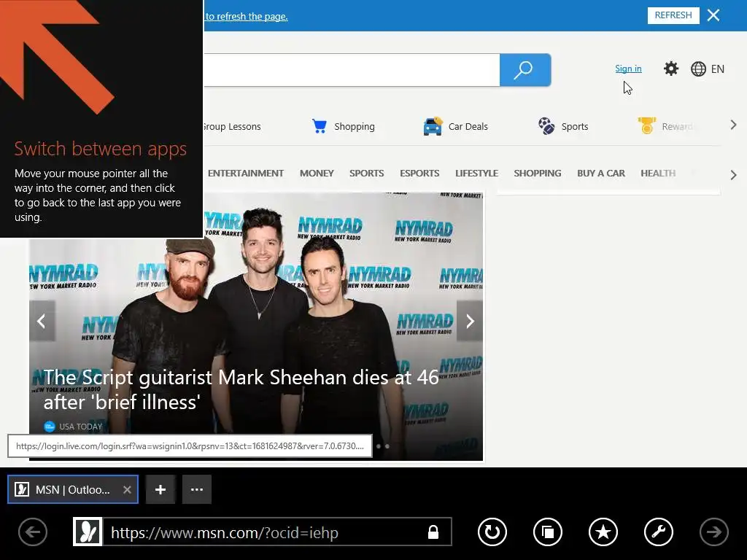Open the Sports shortcut icon
This screenshot has width=747, height=560.
tap(546, 126)
